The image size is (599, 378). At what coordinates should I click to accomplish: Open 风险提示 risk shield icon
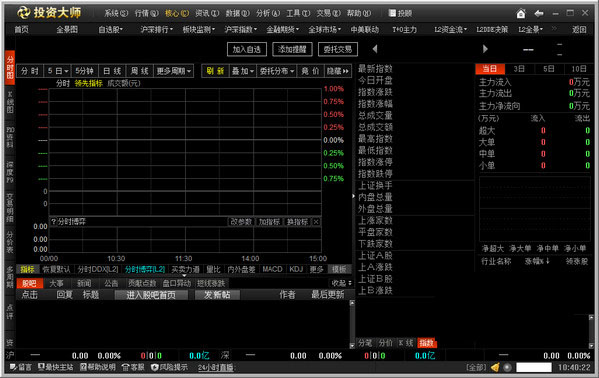point(169,367)
